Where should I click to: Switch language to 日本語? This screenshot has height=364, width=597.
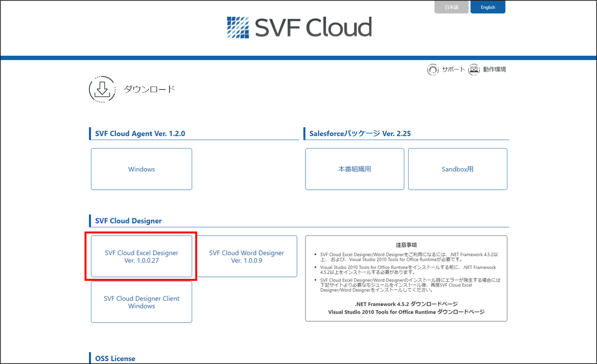pyautogui.click(x=451, y=7)
